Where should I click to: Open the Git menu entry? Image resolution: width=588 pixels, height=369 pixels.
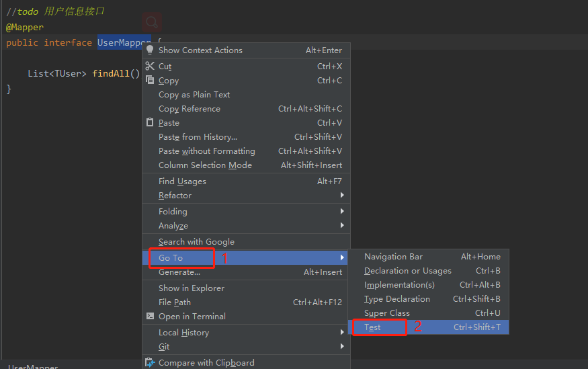(247, 347)
